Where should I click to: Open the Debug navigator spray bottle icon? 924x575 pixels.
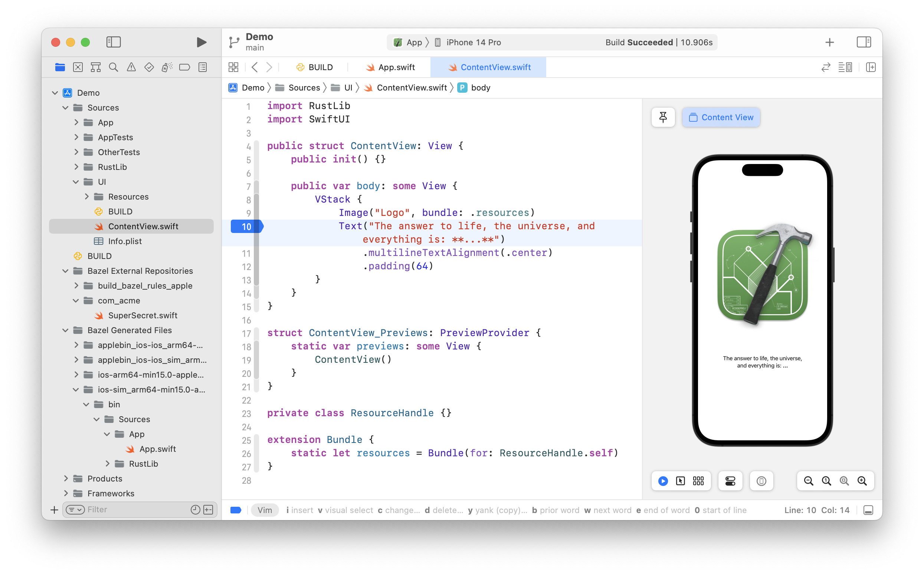(167, 67)
